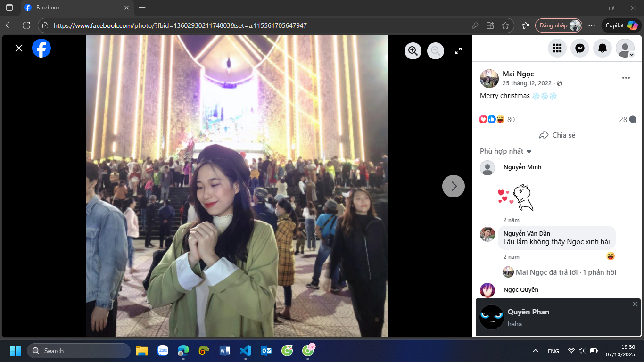The height and width of the screenshot is (362, 644).
Task: Open Visual Studio Code from taskbar
Action: coord(246,351)
